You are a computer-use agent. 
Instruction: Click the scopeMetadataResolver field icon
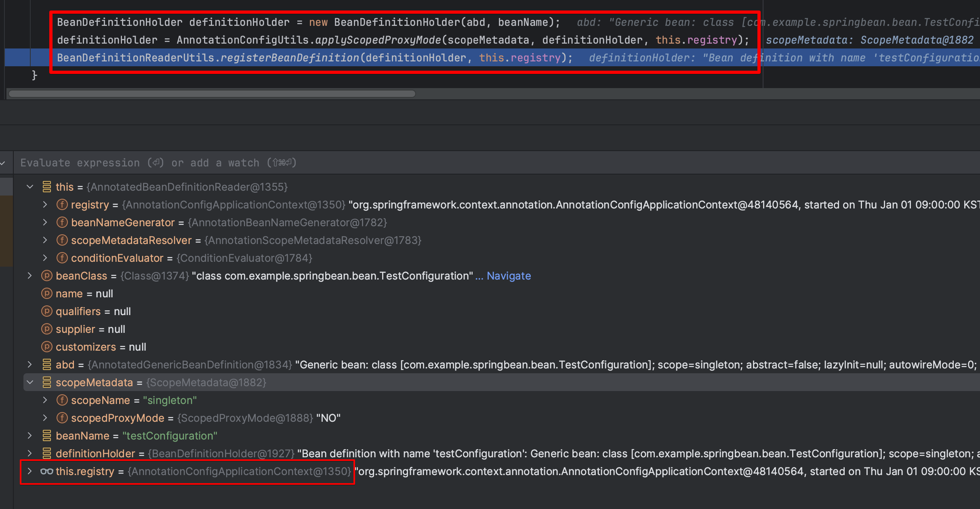[x=62, y=240]
